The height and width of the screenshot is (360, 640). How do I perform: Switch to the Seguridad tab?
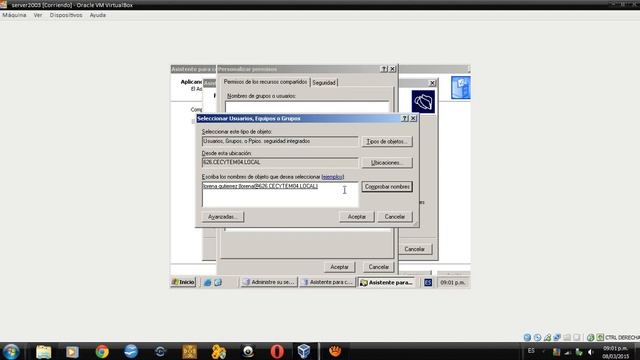(324, 82)
